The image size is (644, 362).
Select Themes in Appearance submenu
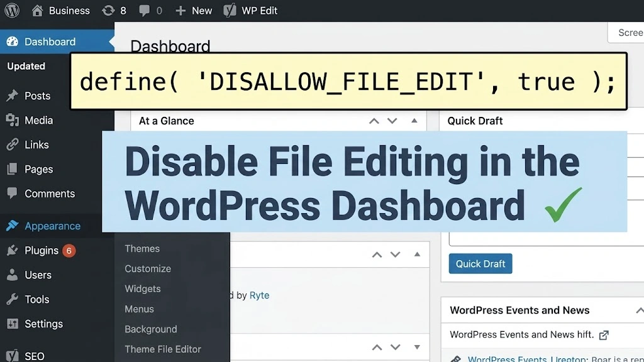pos(142,248)
